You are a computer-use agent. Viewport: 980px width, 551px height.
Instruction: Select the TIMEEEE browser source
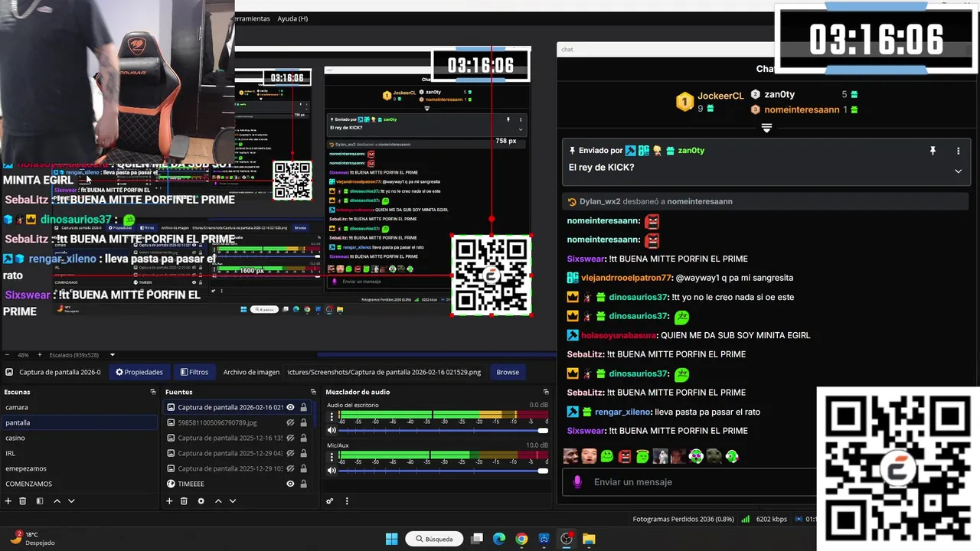pos(237,484)
